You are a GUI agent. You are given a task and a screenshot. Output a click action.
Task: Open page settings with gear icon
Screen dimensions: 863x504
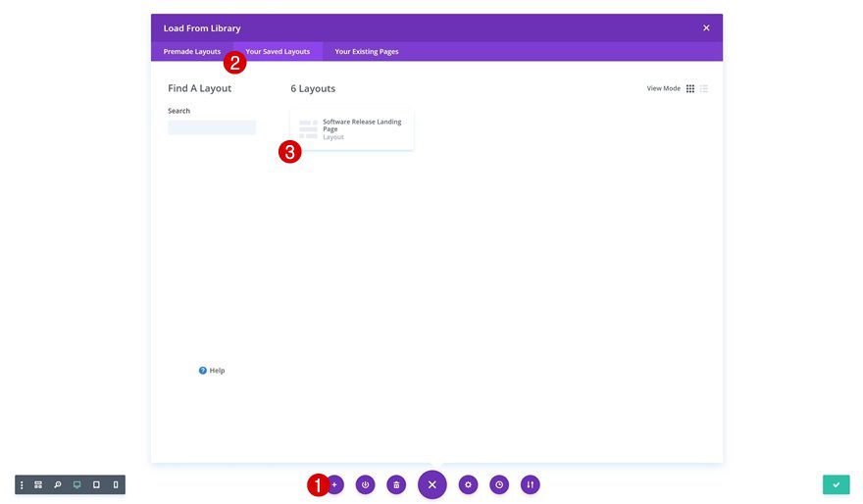coord(469,484)
